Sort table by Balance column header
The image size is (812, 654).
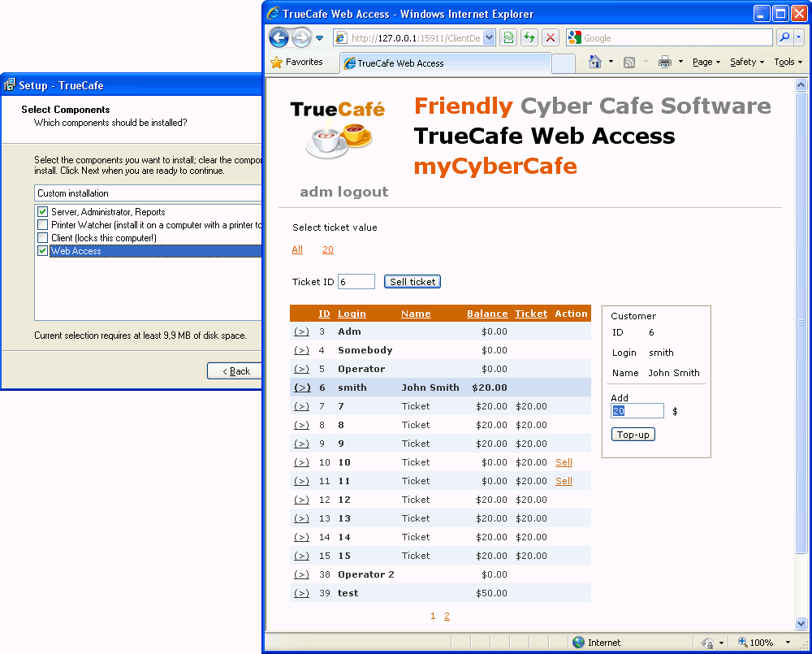tap(487, 314)
